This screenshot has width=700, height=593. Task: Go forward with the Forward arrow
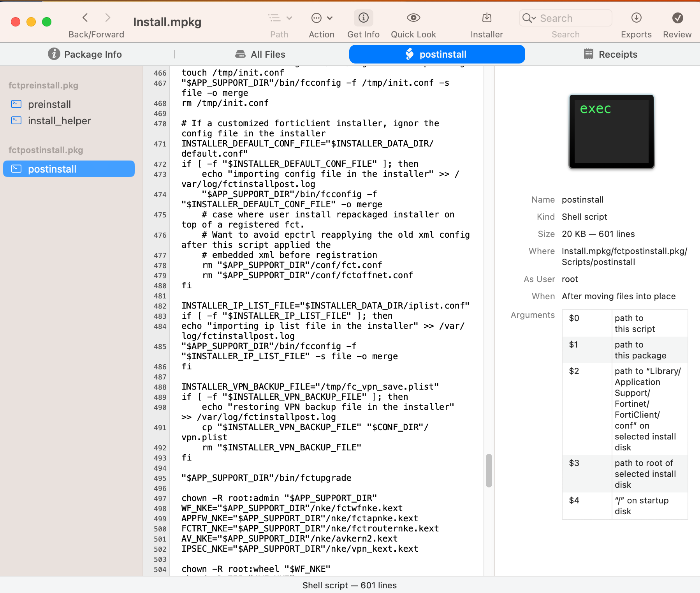click(x=108, y=18)
